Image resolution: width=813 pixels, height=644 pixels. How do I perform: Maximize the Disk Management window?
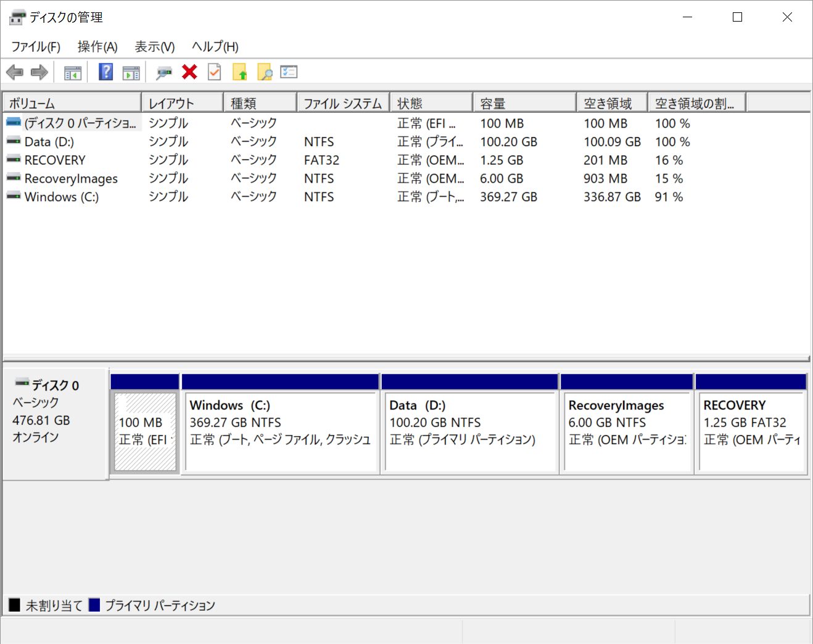click(x=737, y=17)
